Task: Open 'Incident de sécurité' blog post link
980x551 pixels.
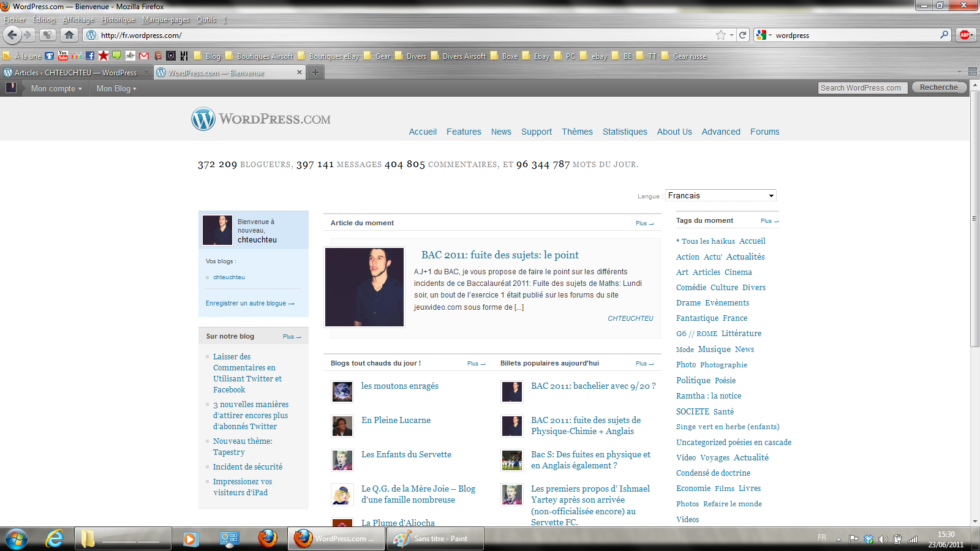Action: [247, 467]
